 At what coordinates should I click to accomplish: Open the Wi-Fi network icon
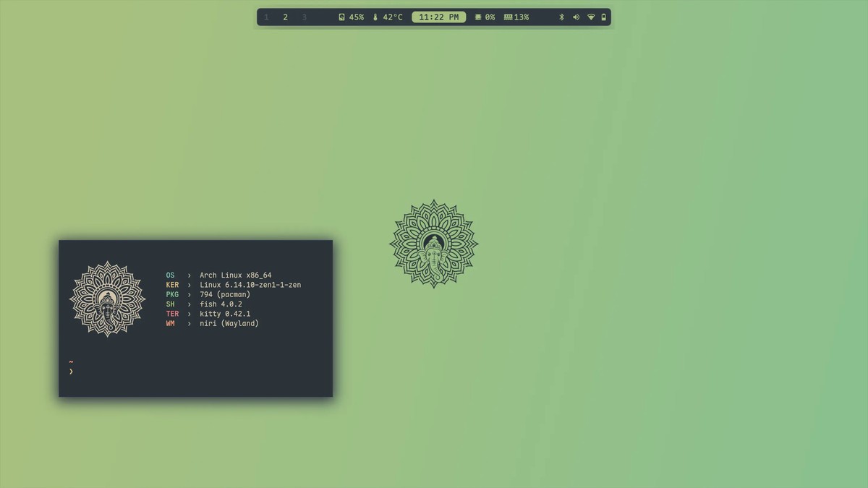590,17
